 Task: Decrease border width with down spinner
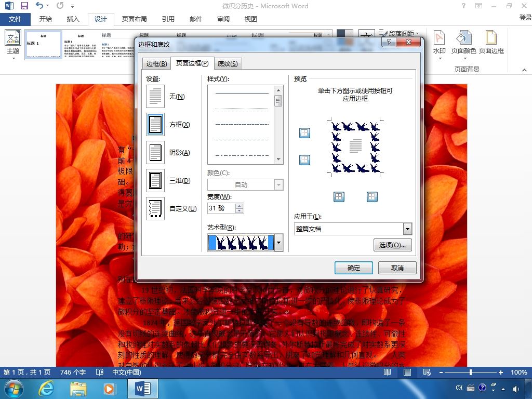tap(239, 211)
